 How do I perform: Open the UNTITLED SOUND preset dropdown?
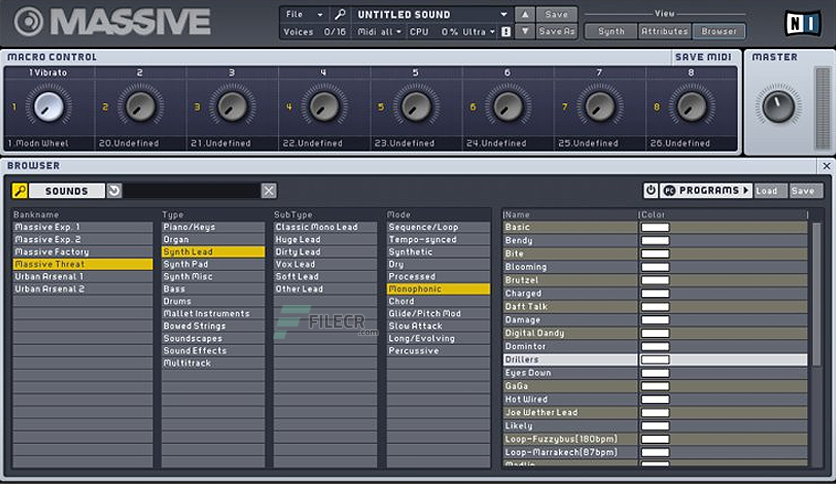tap(504, 14)
